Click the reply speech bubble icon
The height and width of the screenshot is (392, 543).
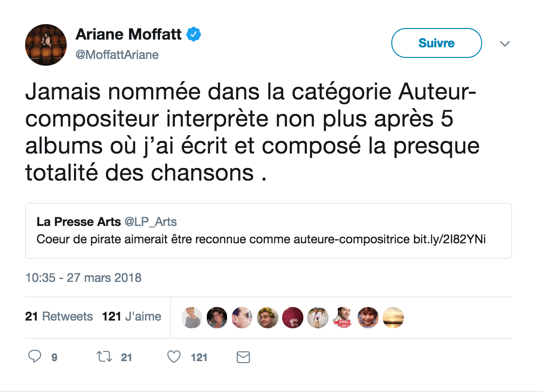(x=35, y=356)
